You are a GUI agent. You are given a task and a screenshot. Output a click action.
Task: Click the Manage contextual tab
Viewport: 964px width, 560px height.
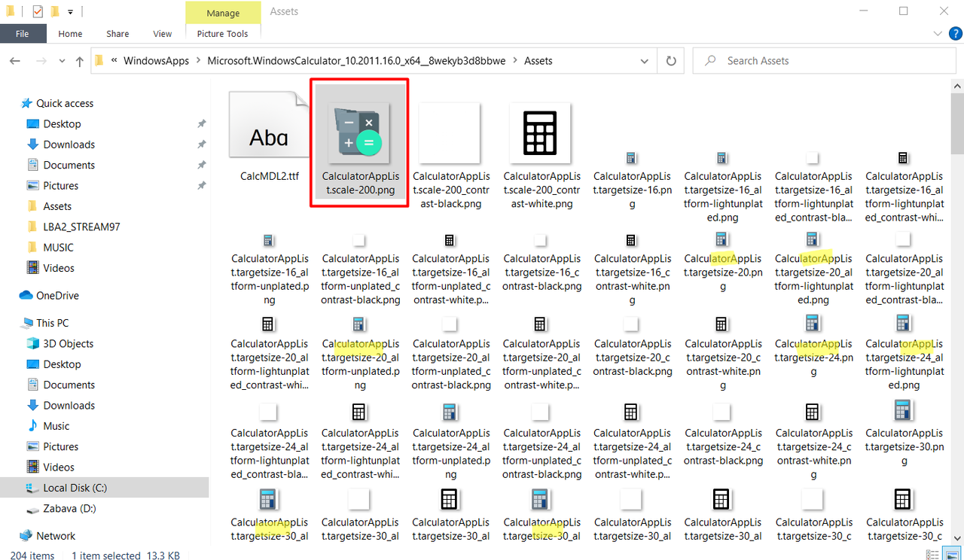pyautogui.click(x=222, y=13)
